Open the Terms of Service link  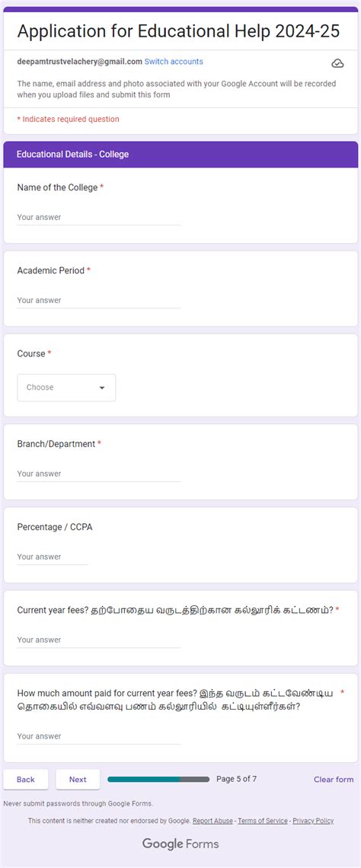pos(263,821)
